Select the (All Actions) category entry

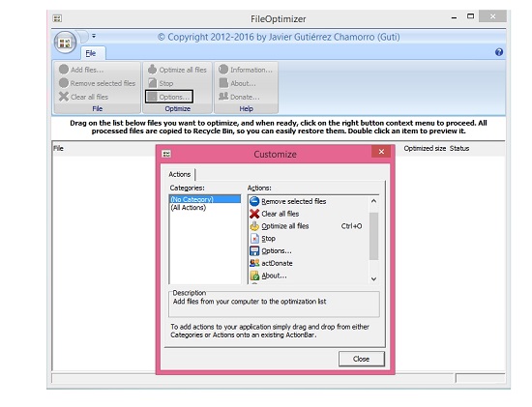(189, 208)
